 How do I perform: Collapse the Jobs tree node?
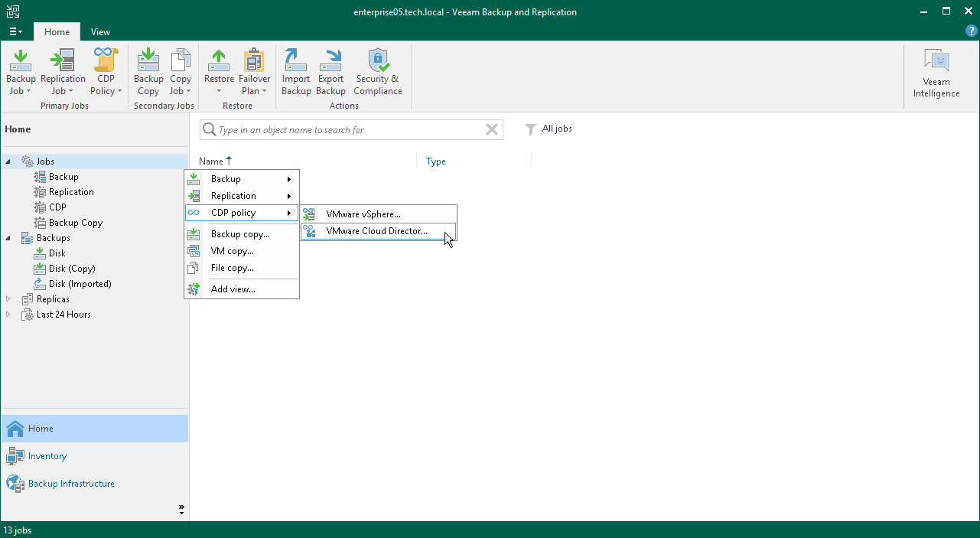(x=8, y=161)
